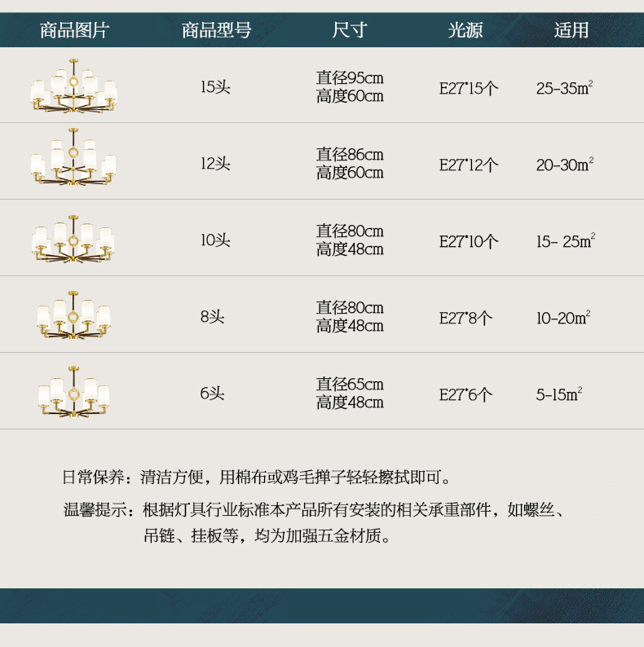The height and width of the screenshot is (647, 644).
Task: Click the 15头 model label
Action: point(216,87)
